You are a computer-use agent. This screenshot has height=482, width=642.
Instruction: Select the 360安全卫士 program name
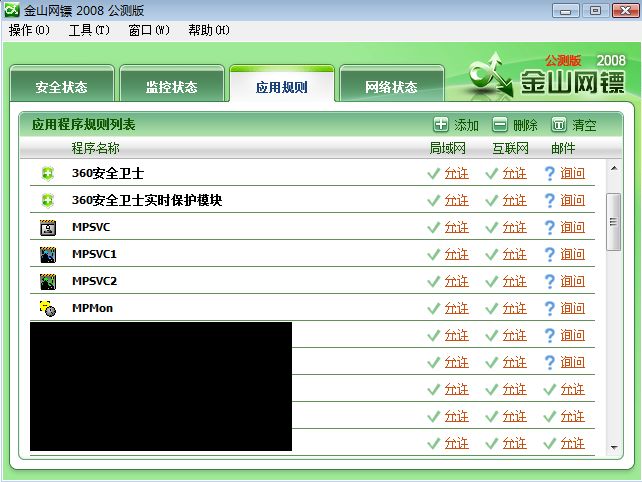(108, 173)
